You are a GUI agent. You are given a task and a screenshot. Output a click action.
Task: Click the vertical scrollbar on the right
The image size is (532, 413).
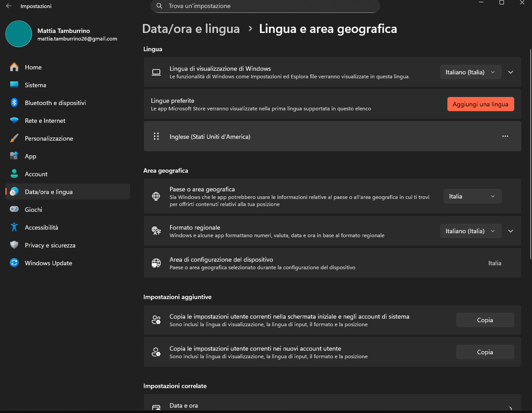(530, 154)
